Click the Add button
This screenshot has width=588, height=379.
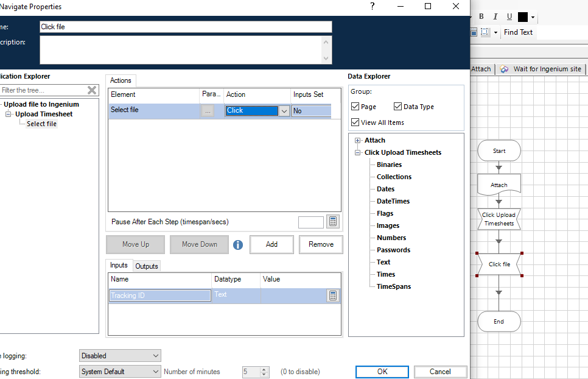click(x=271, y=244)
